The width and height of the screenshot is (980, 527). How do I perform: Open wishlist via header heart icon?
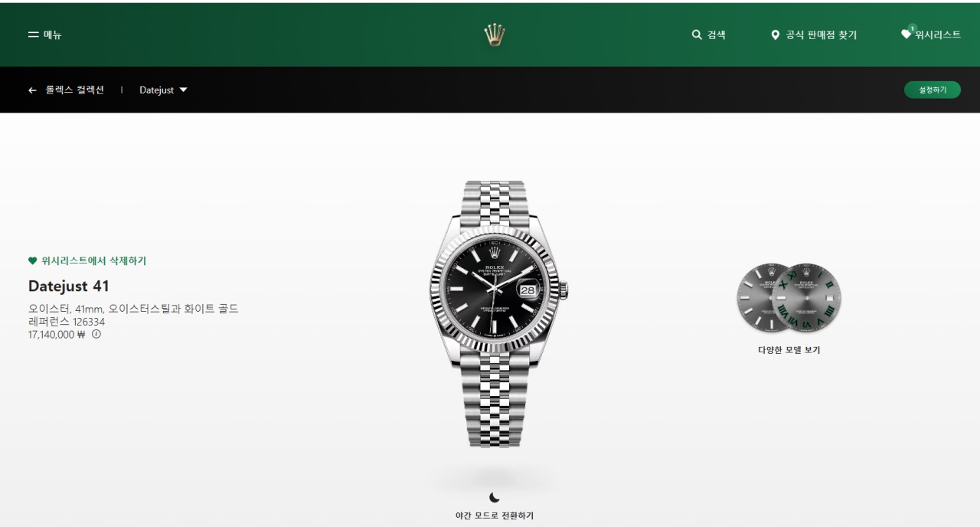pos(906,34)
